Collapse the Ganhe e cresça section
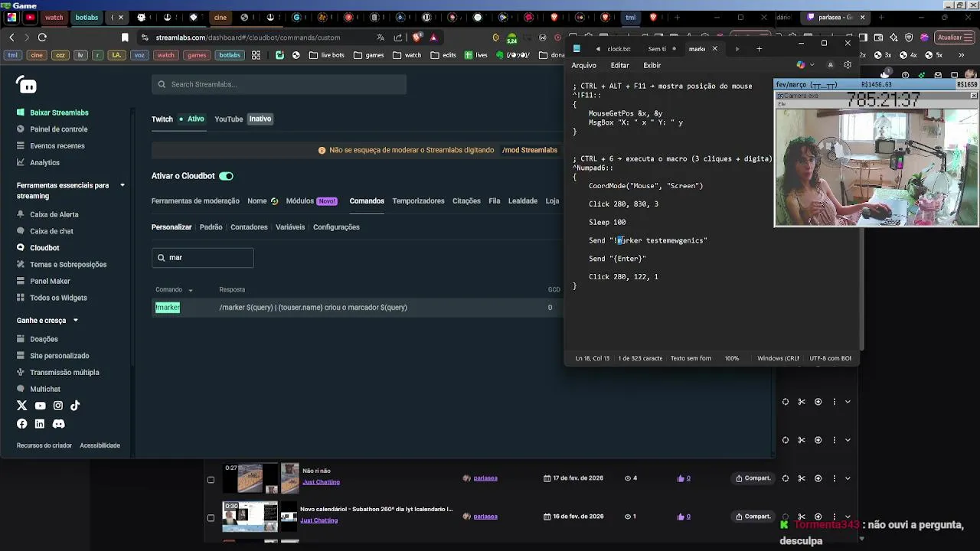 click(x=75, y=321)
